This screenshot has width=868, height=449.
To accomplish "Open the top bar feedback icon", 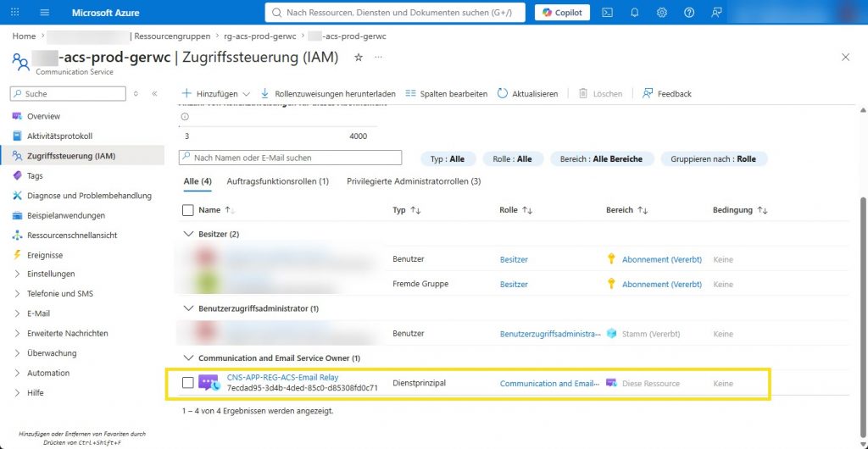I will pos(716,12).
